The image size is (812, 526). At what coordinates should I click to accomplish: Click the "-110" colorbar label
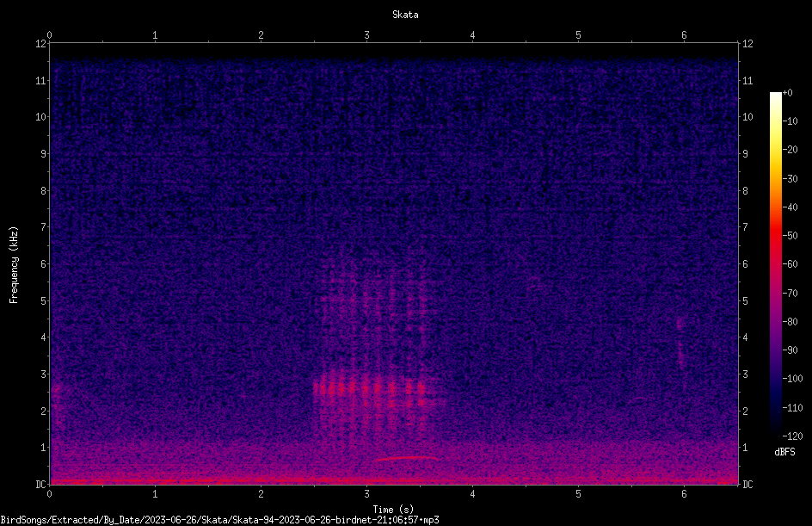pyautogui.click(x=792, y=408)
